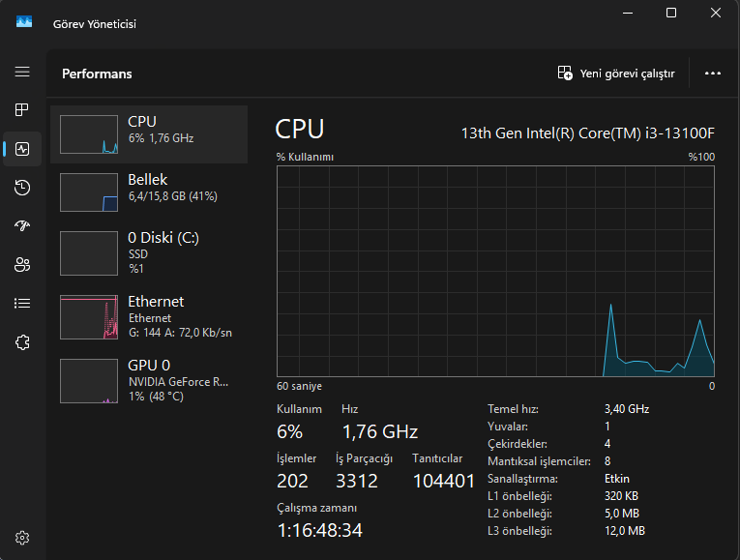This screenshot has height=560, width=740.
Task: Maximize the Görev Yöneticisi window
Action: (x=671, y=13)
